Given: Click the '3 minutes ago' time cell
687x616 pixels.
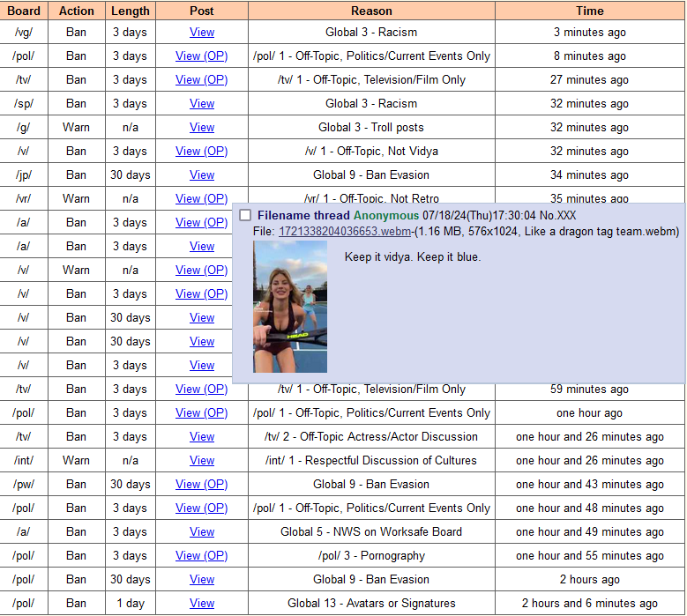Looking at the screenshot, I should click(x=590, y=32).
